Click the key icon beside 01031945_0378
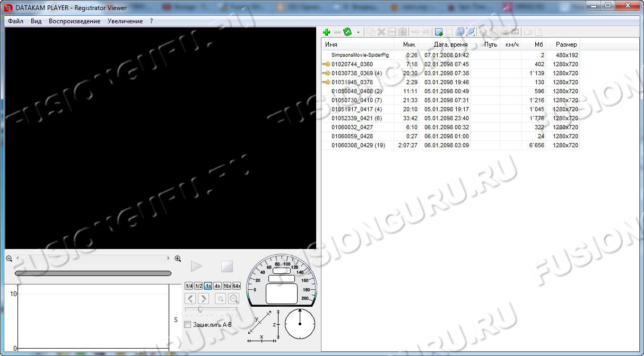 pyautogui.click(x=326, y=82)
